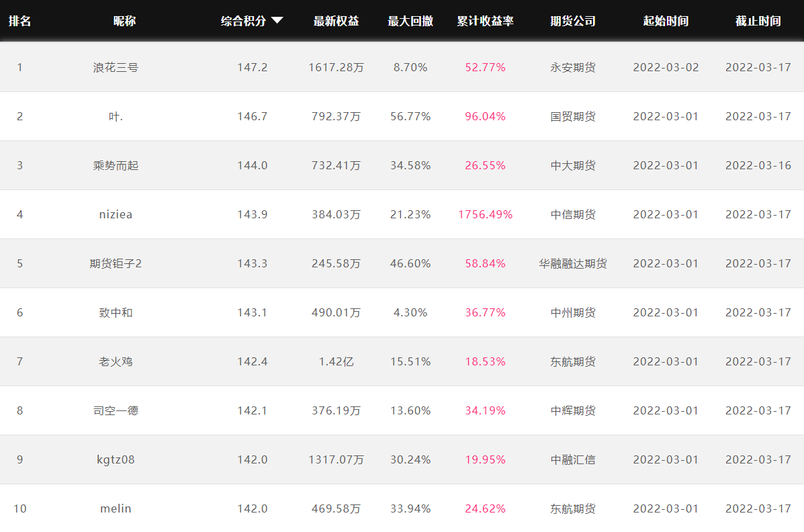Select the 490.01万 equity value
This screenshot has height=532, width=804.
point(336,312)
